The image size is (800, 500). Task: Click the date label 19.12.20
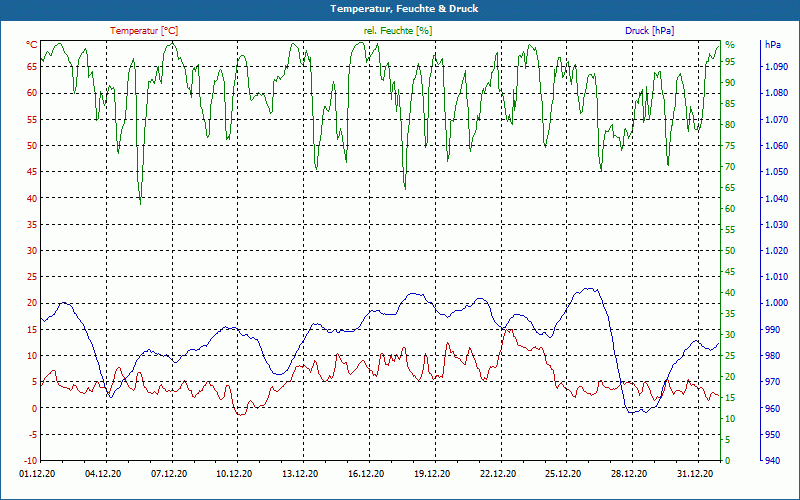coord(432,474)
